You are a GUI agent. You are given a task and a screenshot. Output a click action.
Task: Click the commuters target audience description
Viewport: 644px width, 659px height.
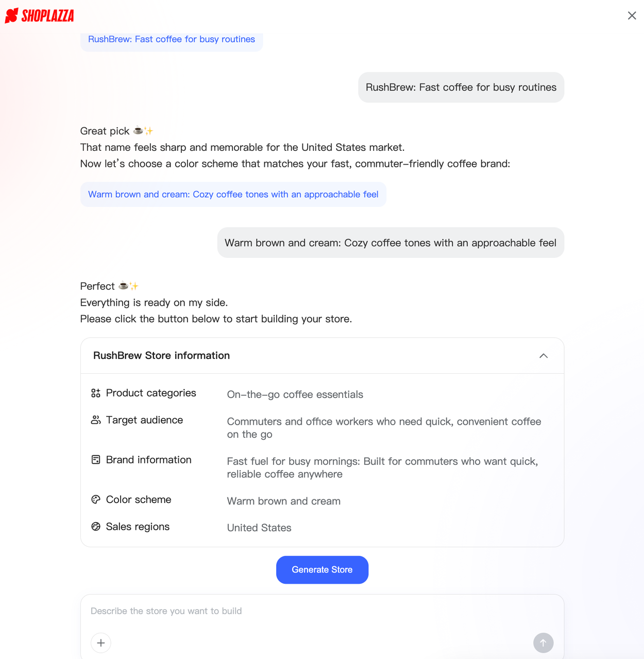point(384,428)
